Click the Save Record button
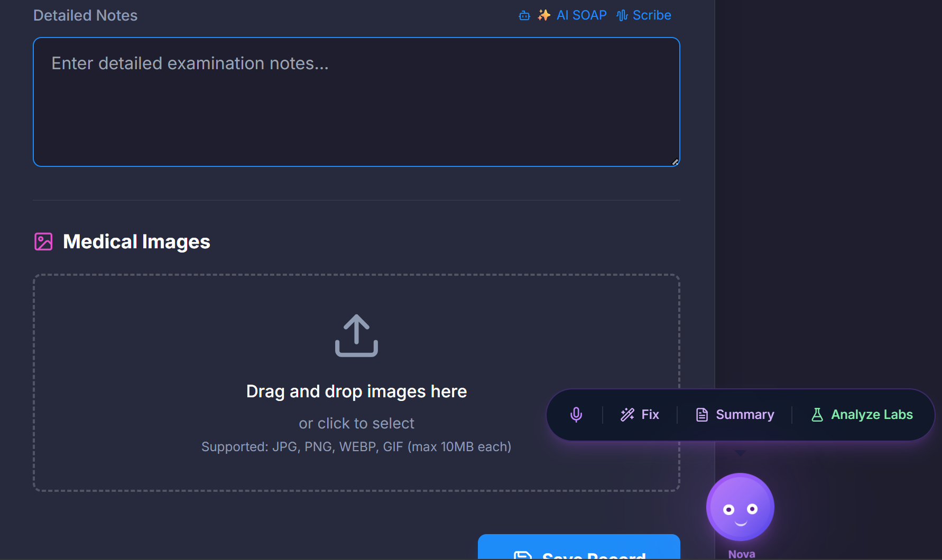 point(578,552)
